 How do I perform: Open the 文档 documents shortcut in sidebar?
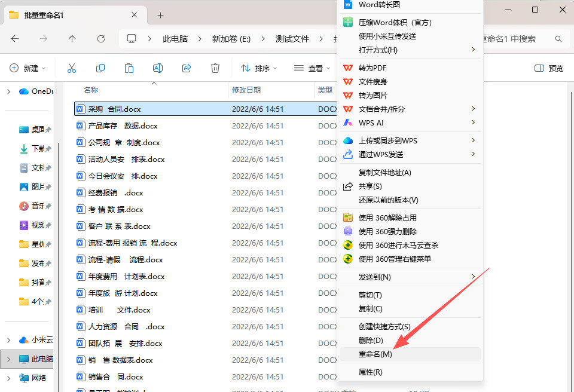35,168
